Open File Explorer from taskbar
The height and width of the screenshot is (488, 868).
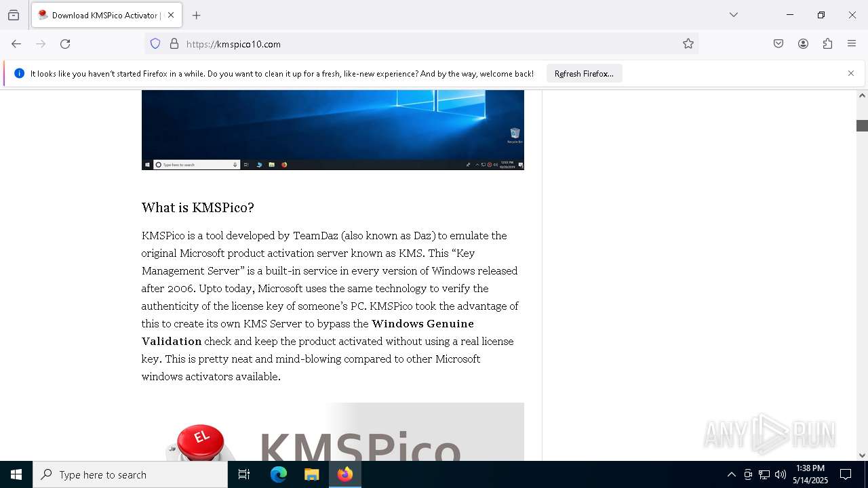[x=312, y=474]
